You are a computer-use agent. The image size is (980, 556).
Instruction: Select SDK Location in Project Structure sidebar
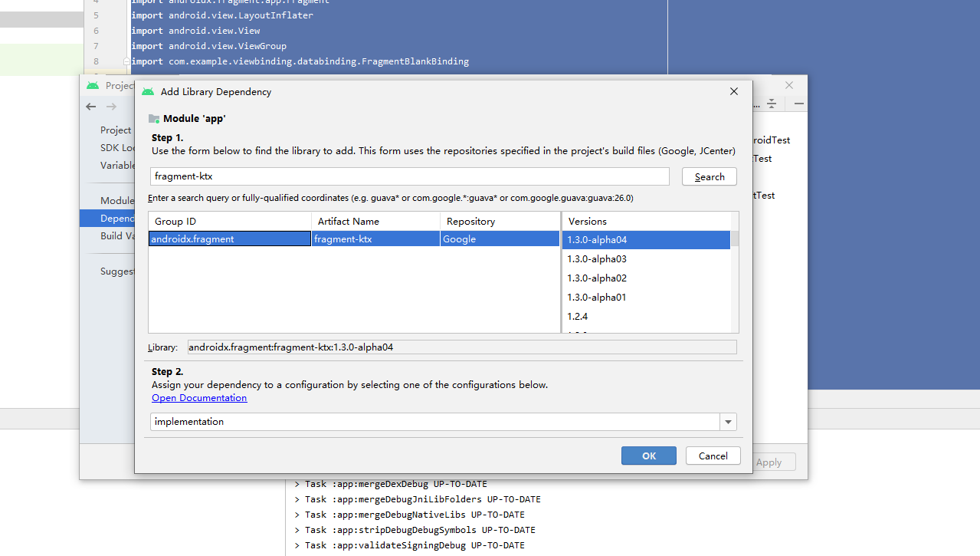(x=117, y=147)
